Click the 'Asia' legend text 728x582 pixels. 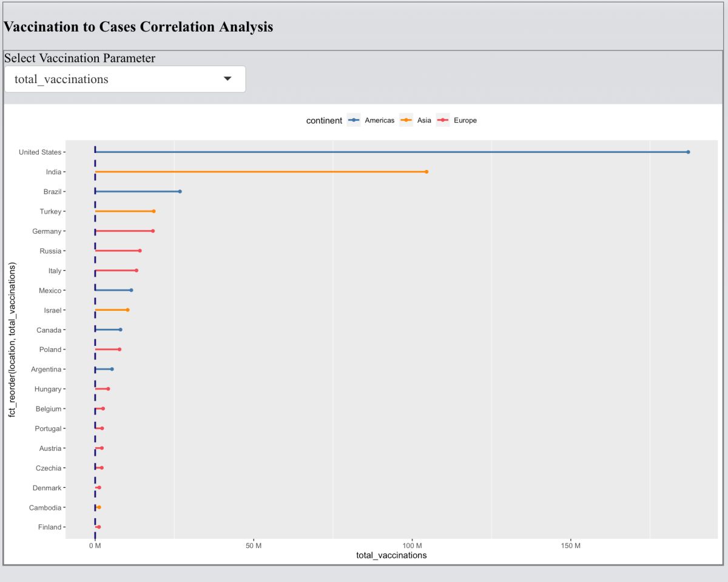(x=424, y=120)
